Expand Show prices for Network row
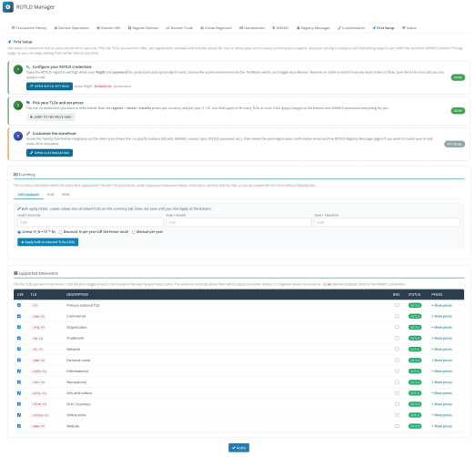Viewport: 476px width, 457px height. [x=441, y=350]
